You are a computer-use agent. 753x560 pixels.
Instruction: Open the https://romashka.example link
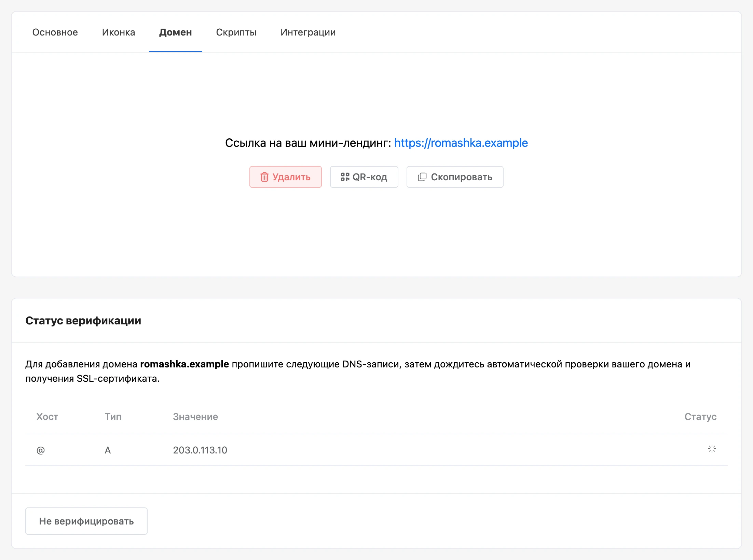click(461, 143)
